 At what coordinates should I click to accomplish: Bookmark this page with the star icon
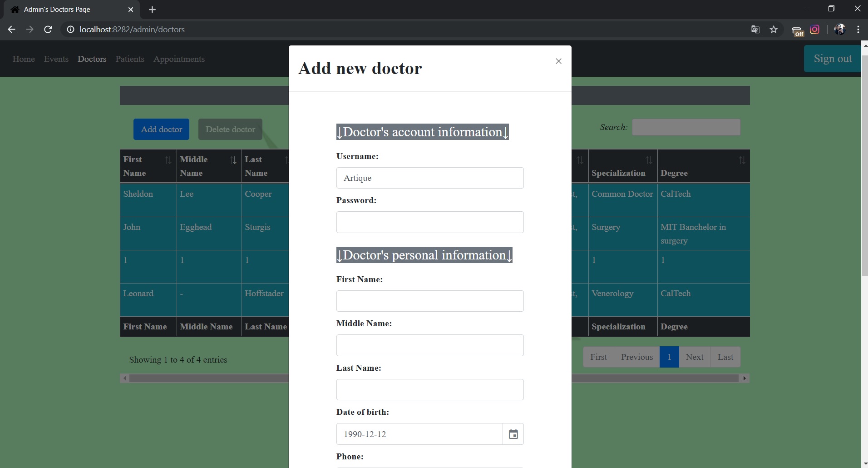tap(774, 30)
